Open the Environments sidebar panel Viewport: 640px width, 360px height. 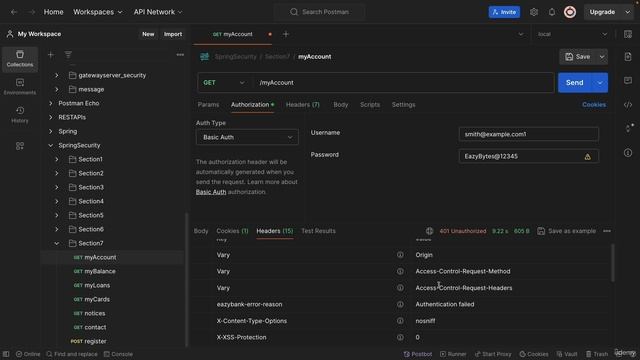(x=20, y=87)
